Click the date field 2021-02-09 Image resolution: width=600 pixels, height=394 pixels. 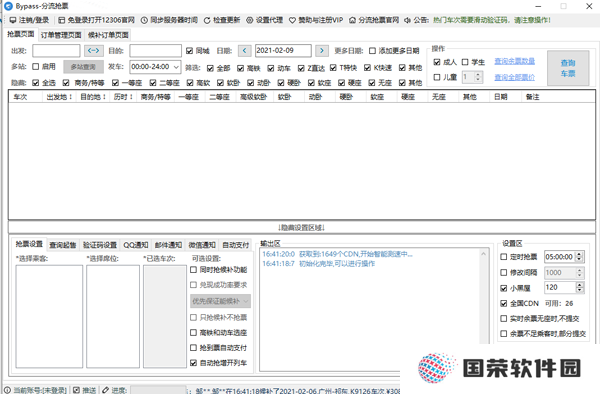(283, 50)
